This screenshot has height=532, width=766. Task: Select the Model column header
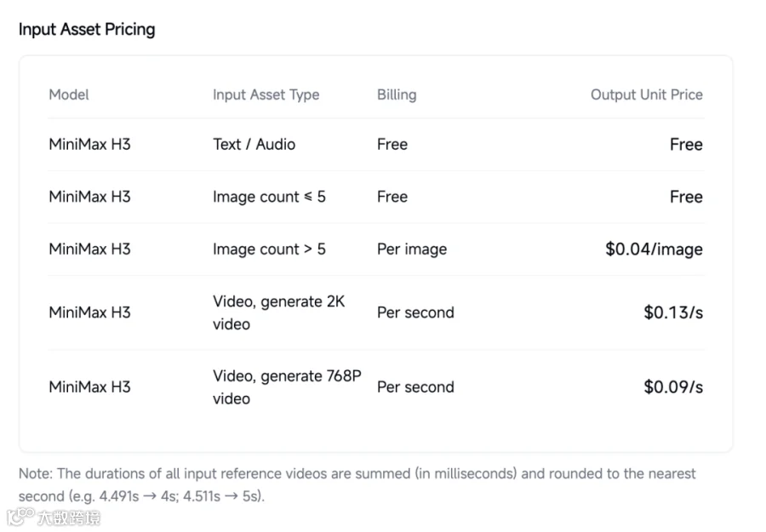69,94
